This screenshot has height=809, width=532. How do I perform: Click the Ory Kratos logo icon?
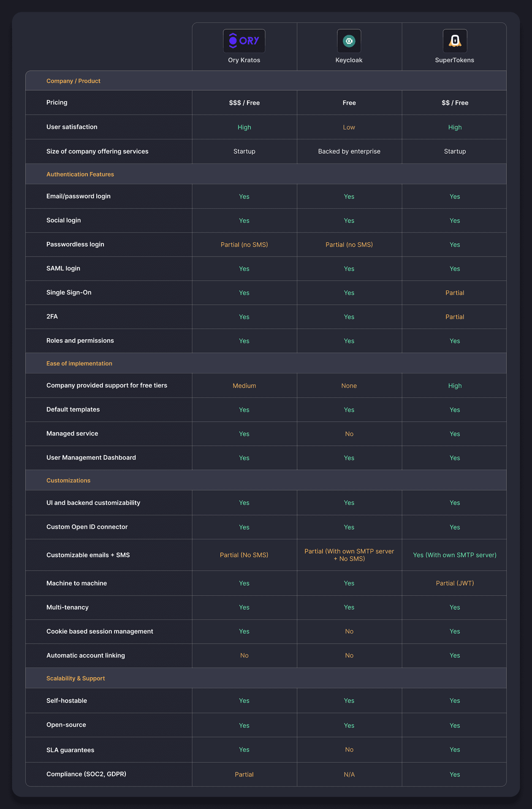(x=244, y=41)
